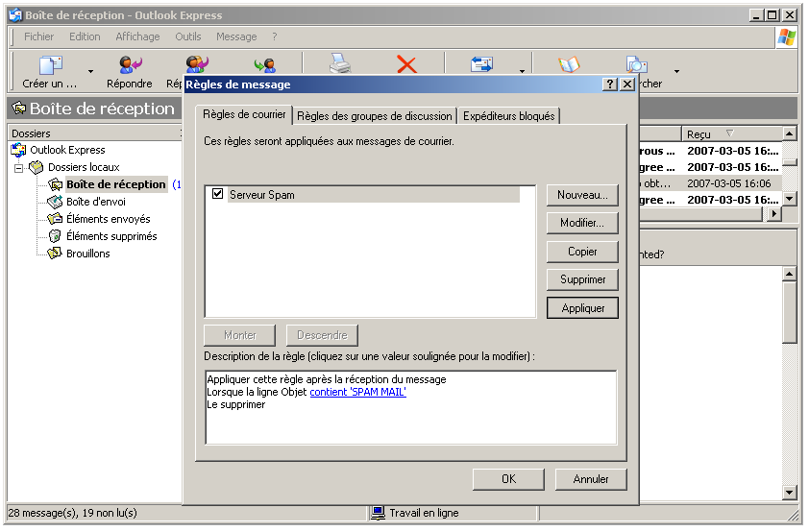Switch to Règles des groupes de discussion tab

tap(375, 116)
